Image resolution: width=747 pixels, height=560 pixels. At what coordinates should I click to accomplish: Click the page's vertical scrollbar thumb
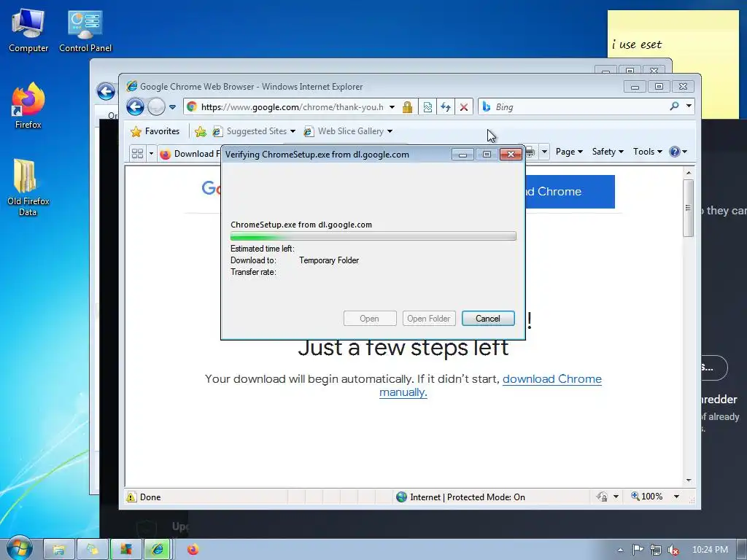pos(688,208)
